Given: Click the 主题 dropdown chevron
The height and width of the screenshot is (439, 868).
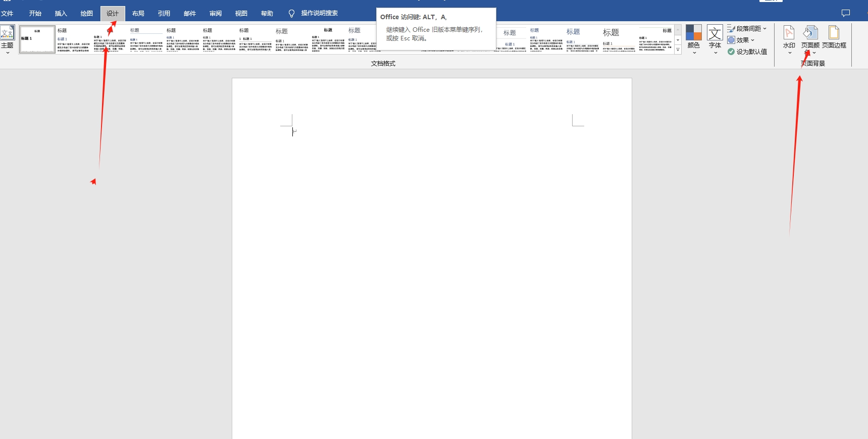Looking at the screenshot, I should (7, 53).
